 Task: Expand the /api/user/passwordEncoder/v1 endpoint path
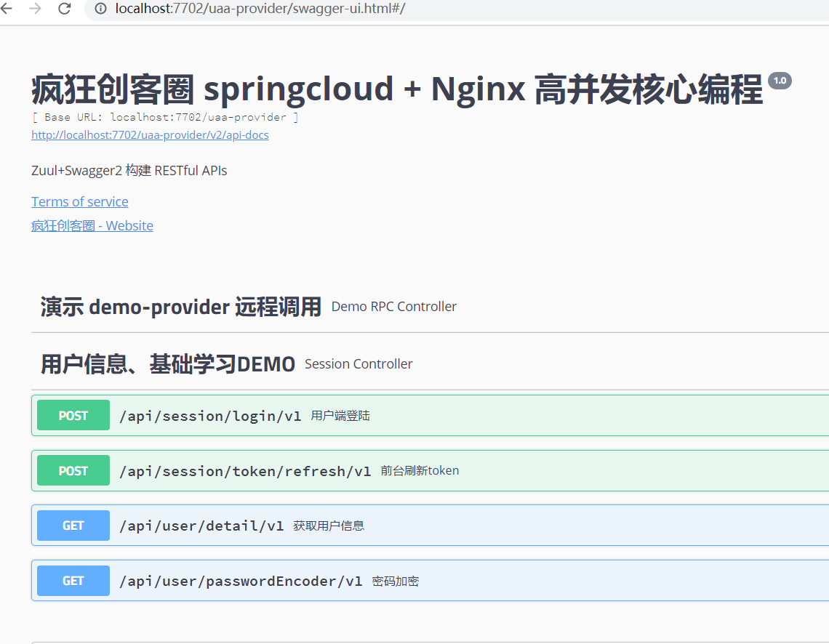click(x=241, y=581)
